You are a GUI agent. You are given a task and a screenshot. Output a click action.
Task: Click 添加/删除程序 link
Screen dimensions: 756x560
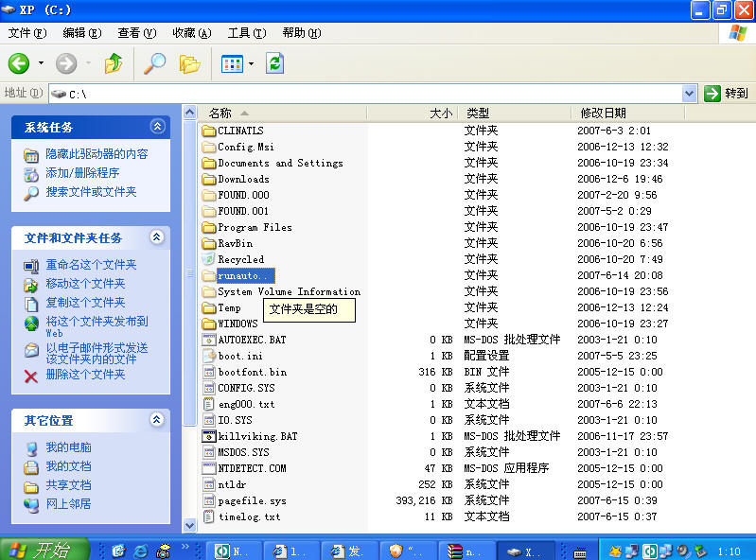[x=82, y=172]
